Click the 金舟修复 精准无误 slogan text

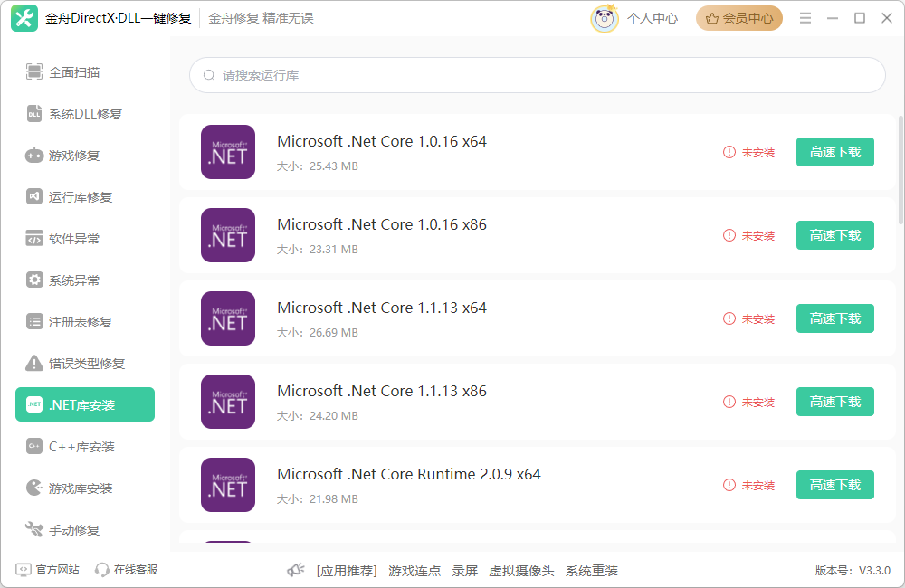pos(261,18)
